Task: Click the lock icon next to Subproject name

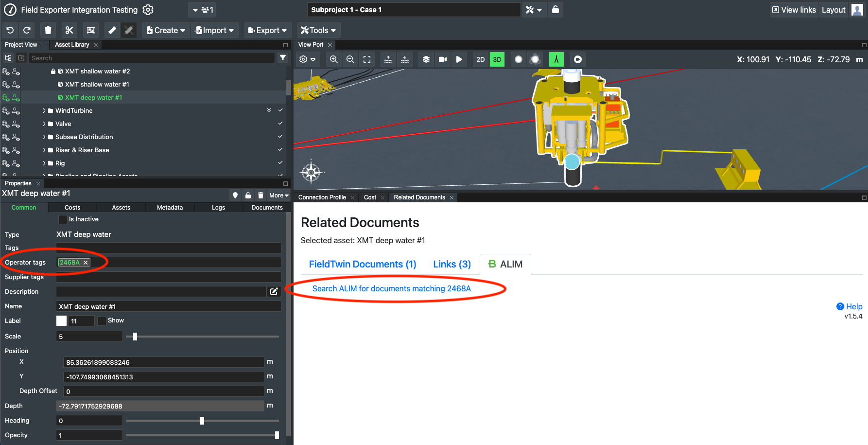Action: pos(556,10)
